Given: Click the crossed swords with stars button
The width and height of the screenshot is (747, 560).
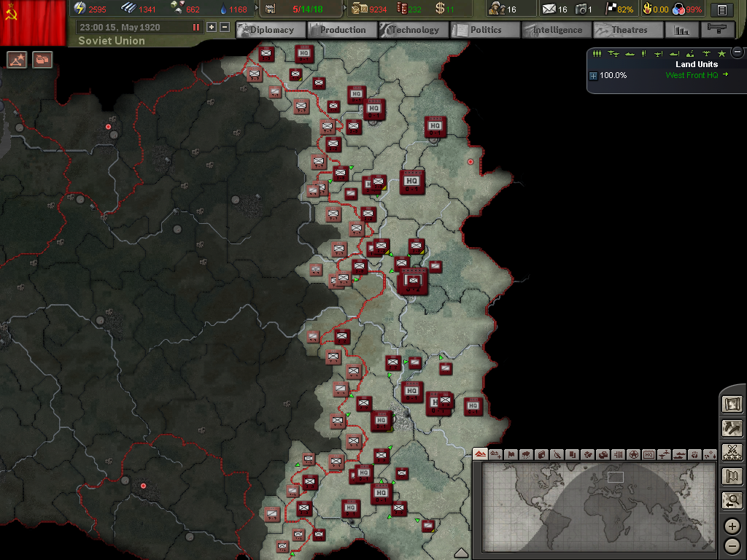Looking at the screenshot, I should click(x=732, y=452).
